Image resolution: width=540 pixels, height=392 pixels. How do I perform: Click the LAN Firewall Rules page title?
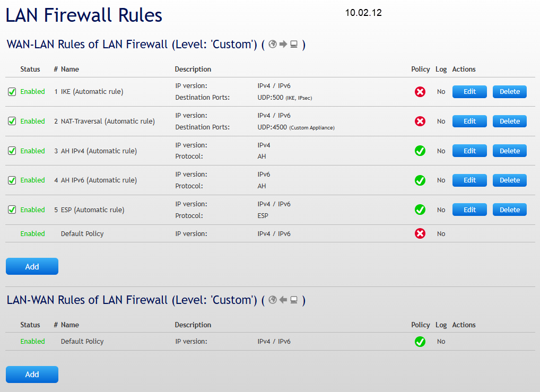click(83, 15)
